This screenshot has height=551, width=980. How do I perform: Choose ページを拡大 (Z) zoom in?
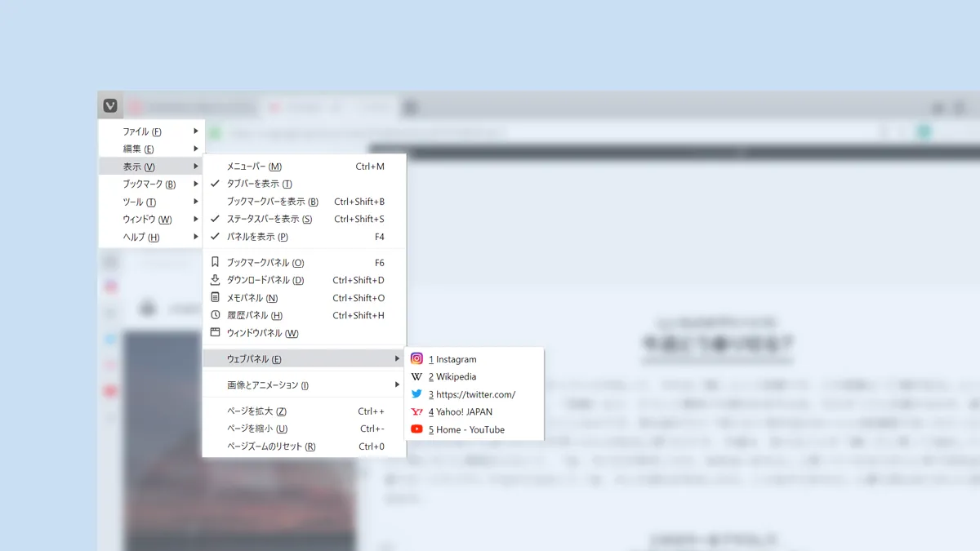(x=304, y=411)
